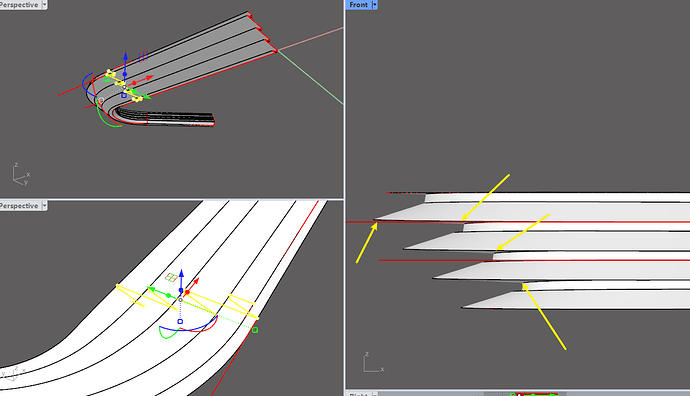Click the red gumball planar move square

(x=171, y=277)
